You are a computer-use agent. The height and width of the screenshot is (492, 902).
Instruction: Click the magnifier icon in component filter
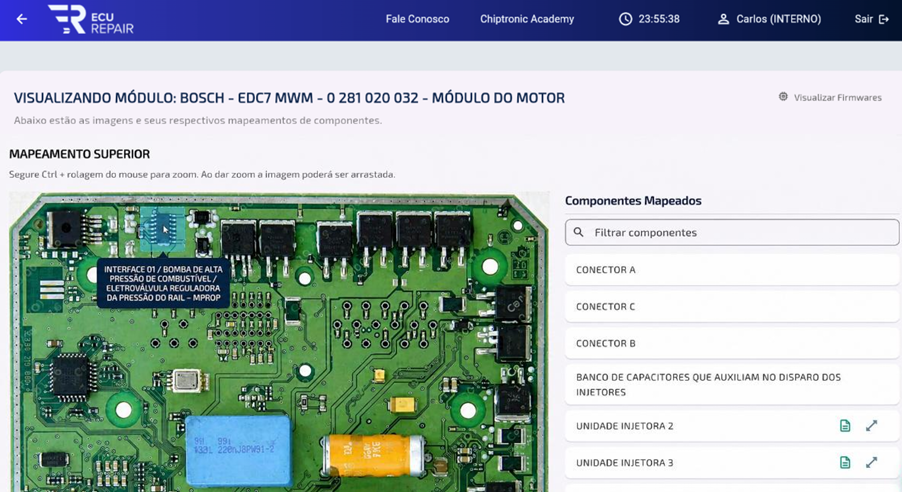pyautogui.click(x=579, y=232)
